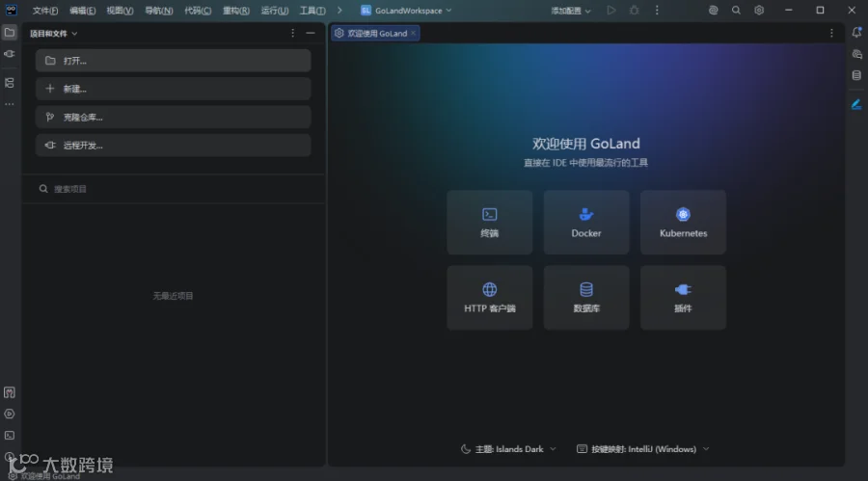
Task: Open Notifications bell icon
Action: point(856,33)
